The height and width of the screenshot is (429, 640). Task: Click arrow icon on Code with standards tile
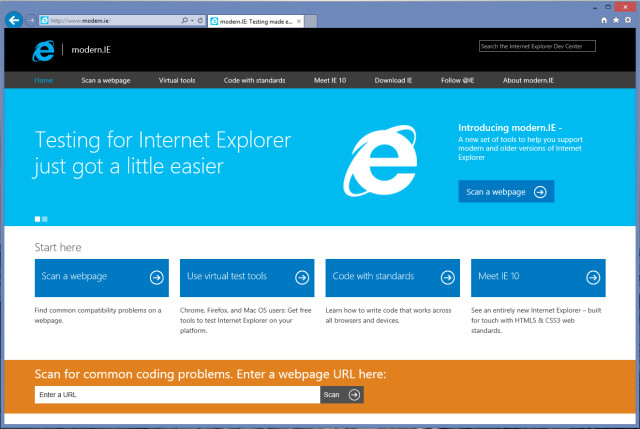447,278
